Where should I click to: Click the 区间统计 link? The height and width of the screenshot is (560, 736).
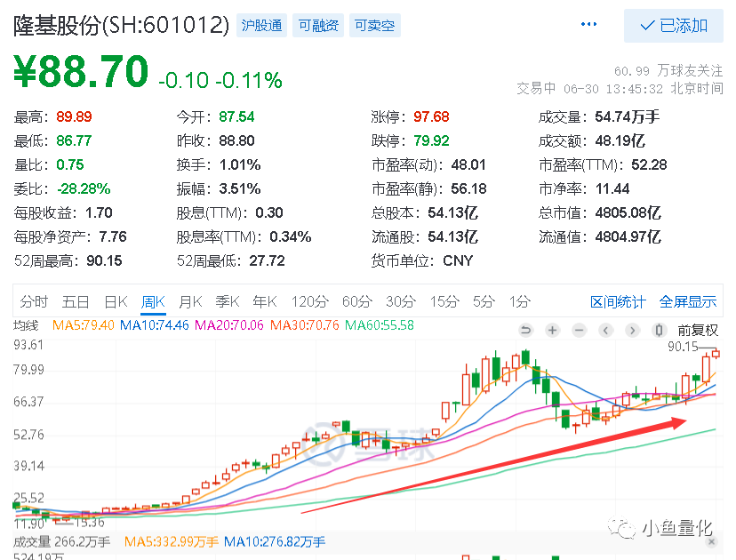click(618, 302)
